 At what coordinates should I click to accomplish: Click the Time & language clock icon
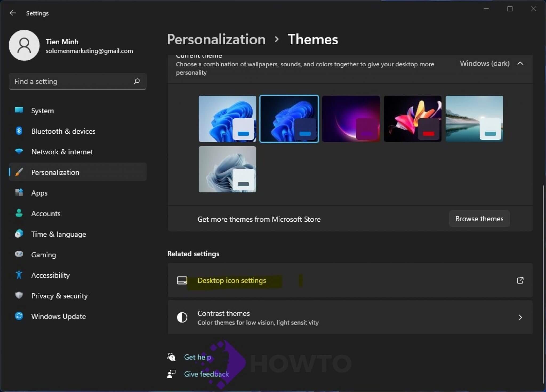tap(19, 234)
